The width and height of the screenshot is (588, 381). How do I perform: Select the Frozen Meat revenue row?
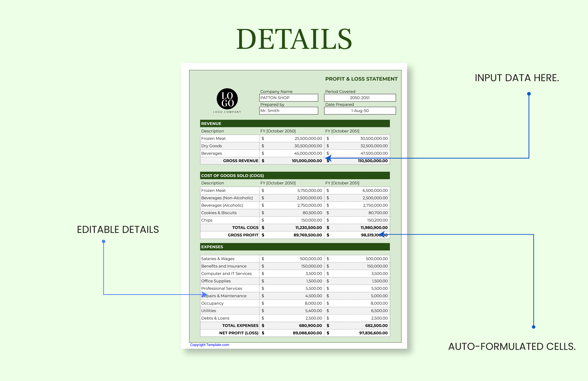294,138
